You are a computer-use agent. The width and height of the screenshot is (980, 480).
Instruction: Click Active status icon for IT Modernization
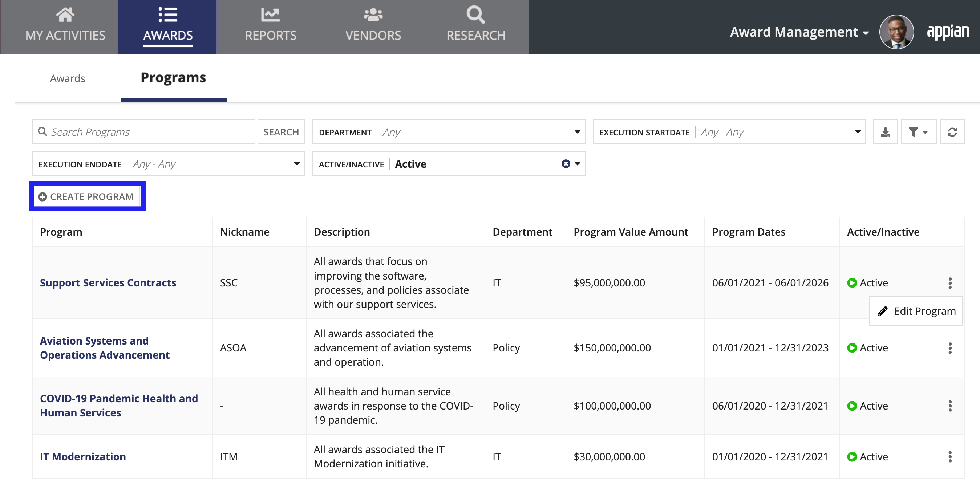(851, 456)
